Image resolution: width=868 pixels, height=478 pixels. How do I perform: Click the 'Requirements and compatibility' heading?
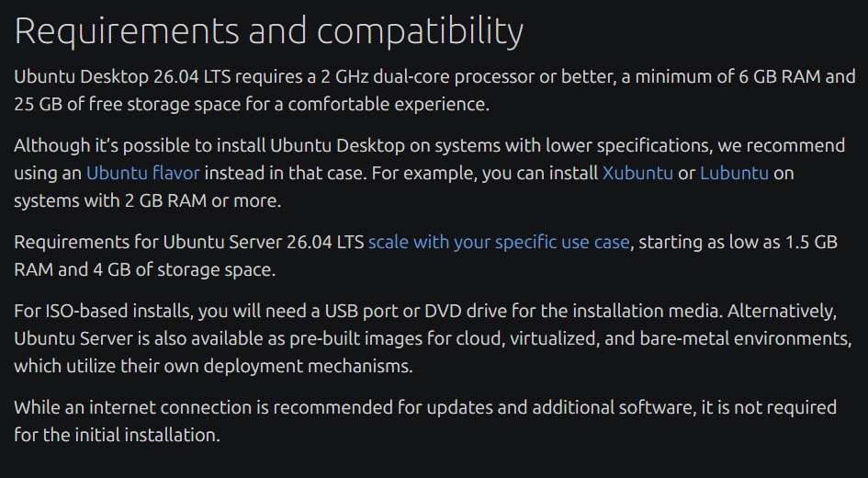[x=268, y=32]
